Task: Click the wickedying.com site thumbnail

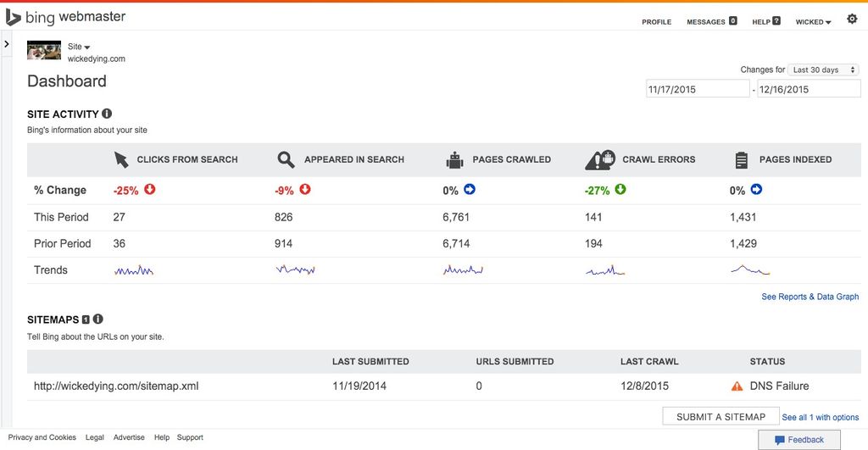Action: point(44,50)
